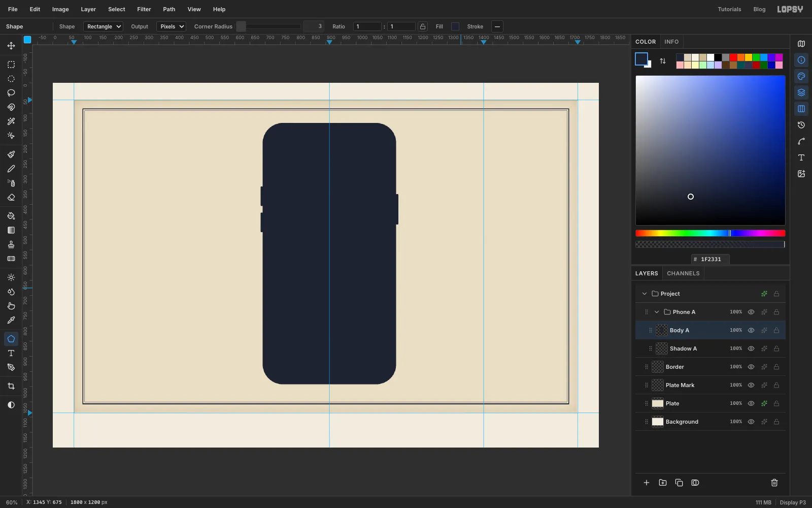Switch to the Channels tab
Screen dimensions: 812x508
[x=683, y=273]
